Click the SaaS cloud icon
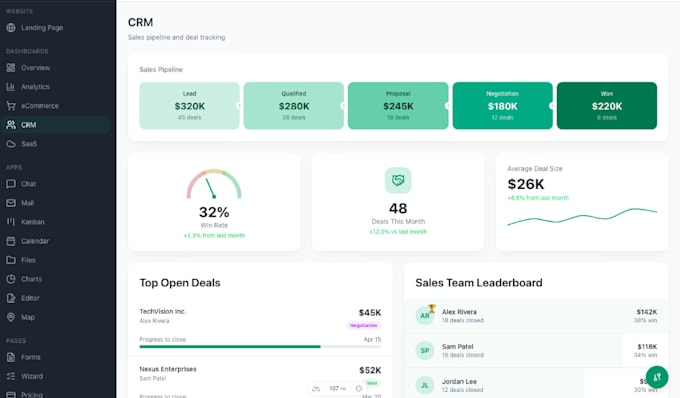This screenshot has height=398, width=680. pos(11,144)
